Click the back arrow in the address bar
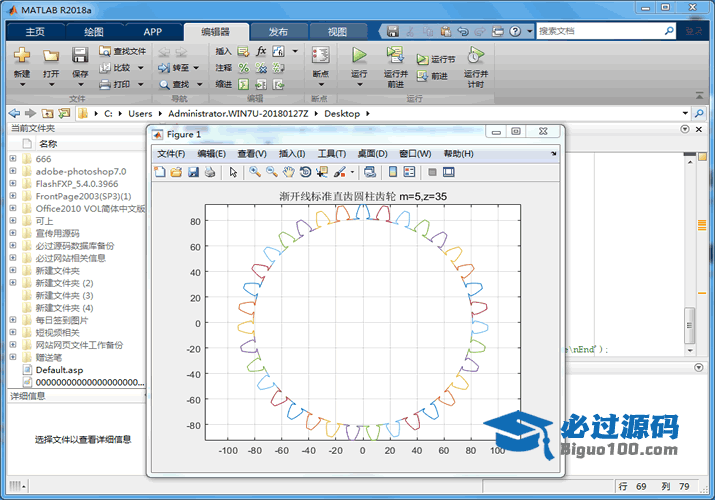Screen dimensions: 715x500 [x=15, y=113]
